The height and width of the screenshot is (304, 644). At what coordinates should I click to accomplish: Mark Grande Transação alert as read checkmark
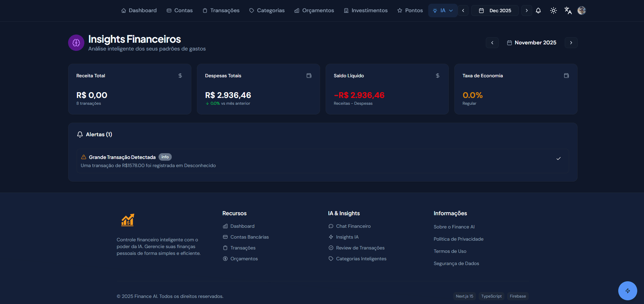click(x=559, y=159)
